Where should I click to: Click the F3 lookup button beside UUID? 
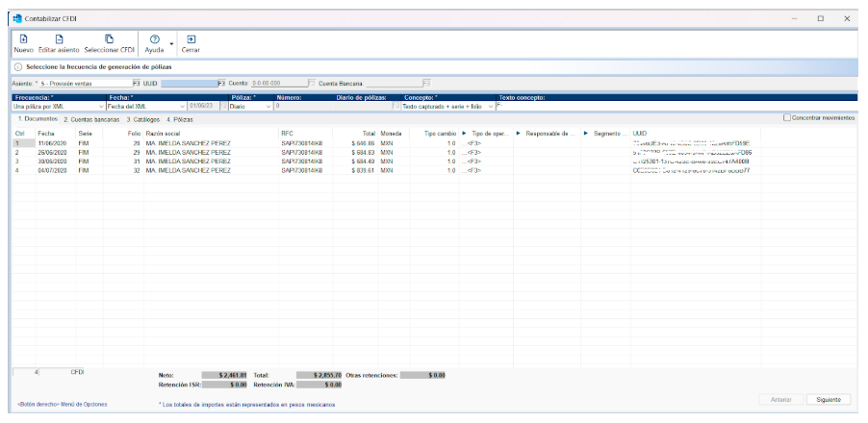[x=221, y=84]
